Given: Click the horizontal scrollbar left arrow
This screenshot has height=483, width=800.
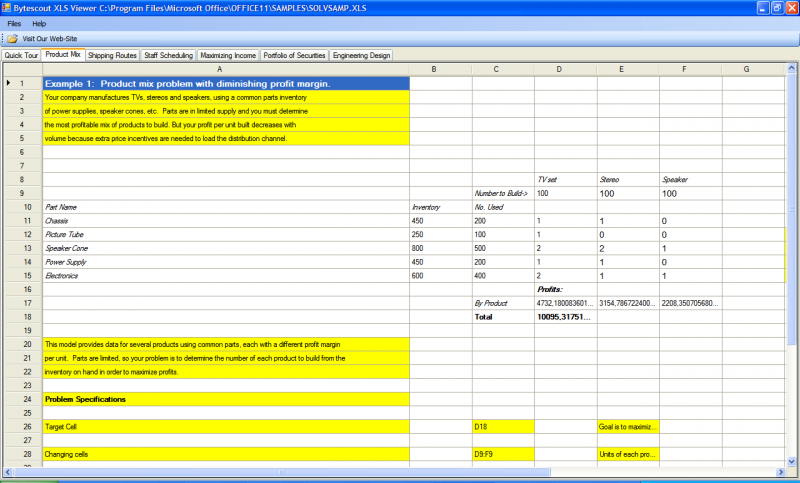Looking at the screenshot, I should pyautogui.click(x=8, y=472).
